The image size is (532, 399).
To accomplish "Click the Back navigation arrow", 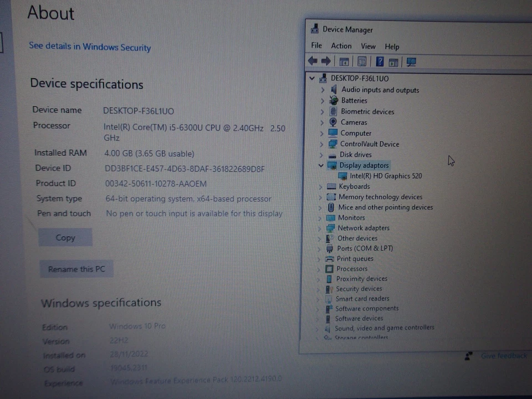I will click(x=313, y=61).
